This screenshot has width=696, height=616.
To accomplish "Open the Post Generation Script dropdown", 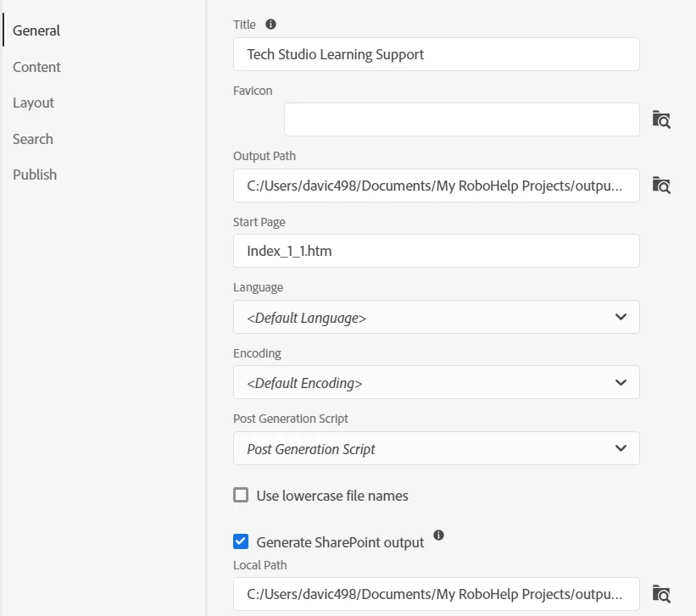I will [436, 448].
